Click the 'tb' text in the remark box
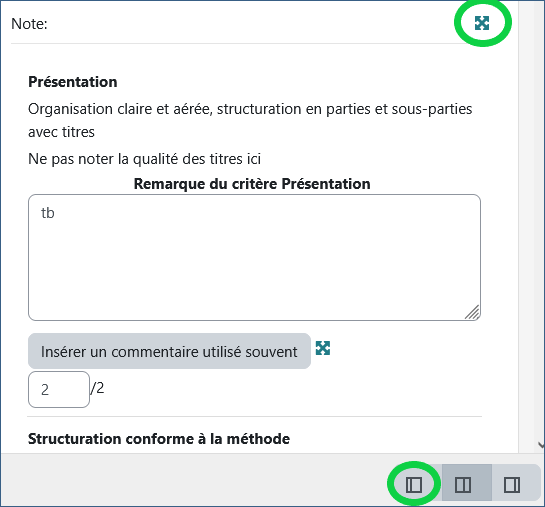Viewport: 545px width, 507px height. (x=48, y=213)
